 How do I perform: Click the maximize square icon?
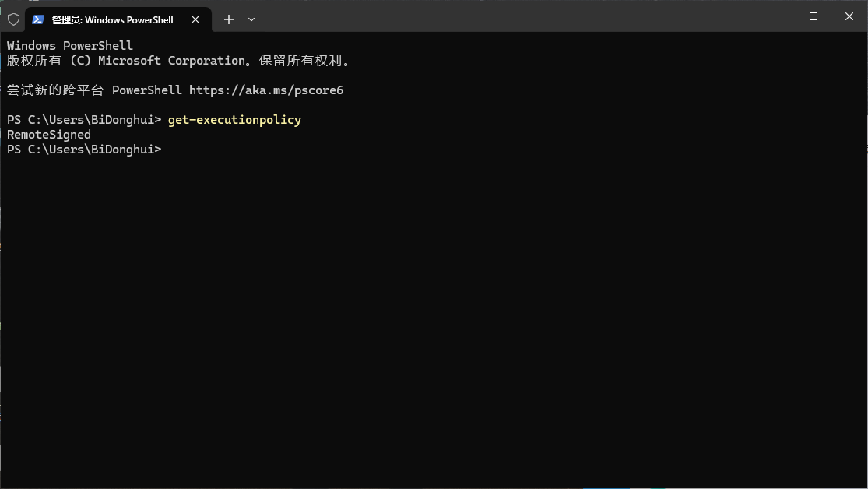813,16
